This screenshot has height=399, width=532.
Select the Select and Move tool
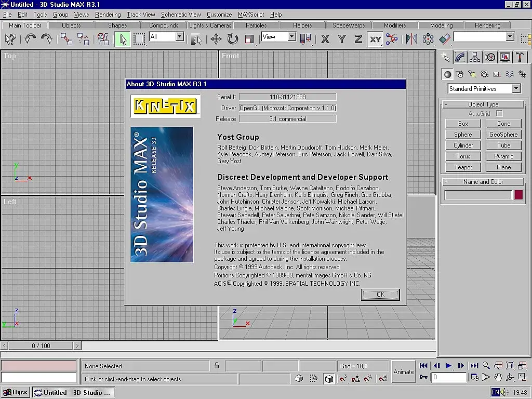[216, 39]
